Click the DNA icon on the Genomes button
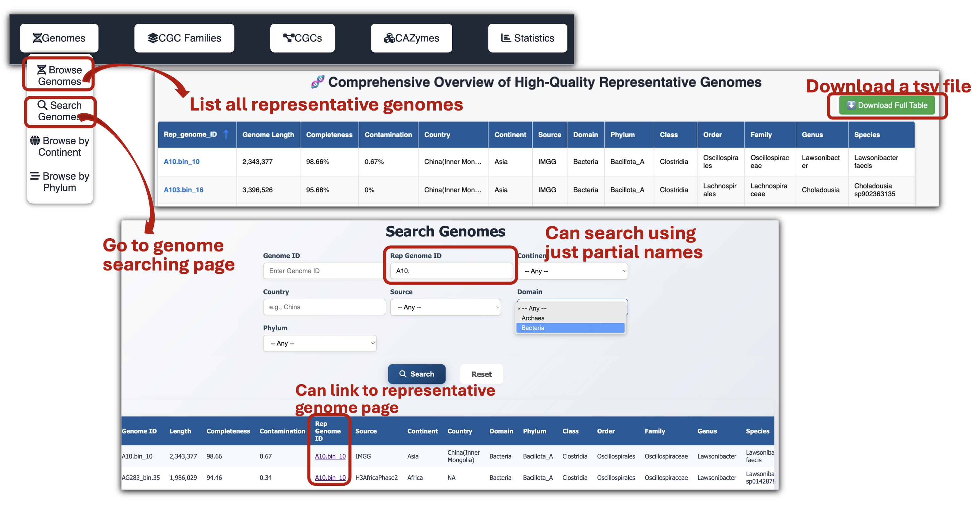The height and width of the screenshot is (517, 980). (x=38, y=38)
